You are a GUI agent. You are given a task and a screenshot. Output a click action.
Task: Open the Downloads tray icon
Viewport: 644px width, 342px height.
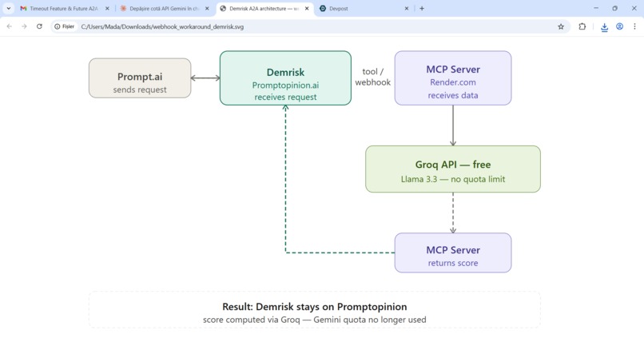click(604, 27)
